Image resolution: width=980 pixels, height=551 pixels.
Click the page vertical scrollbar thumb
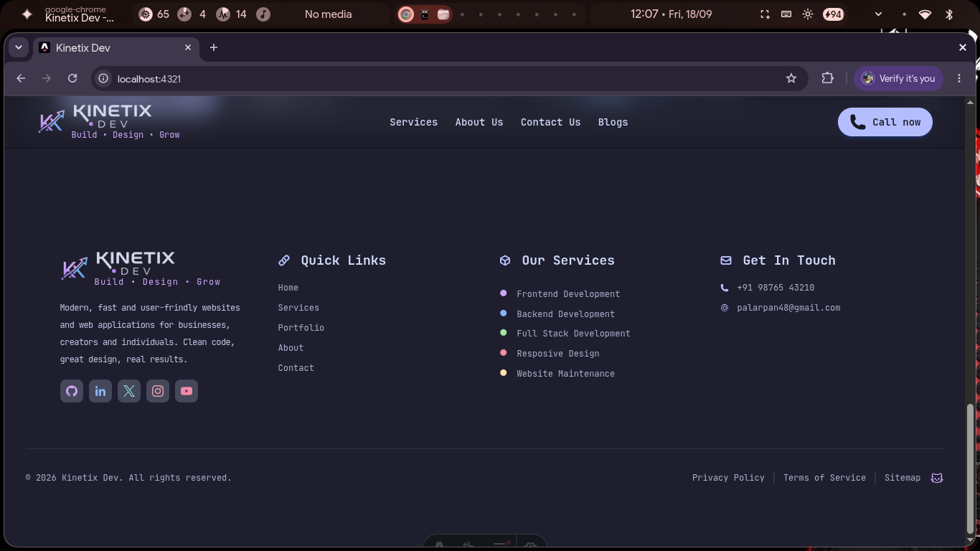click(971, 468)
